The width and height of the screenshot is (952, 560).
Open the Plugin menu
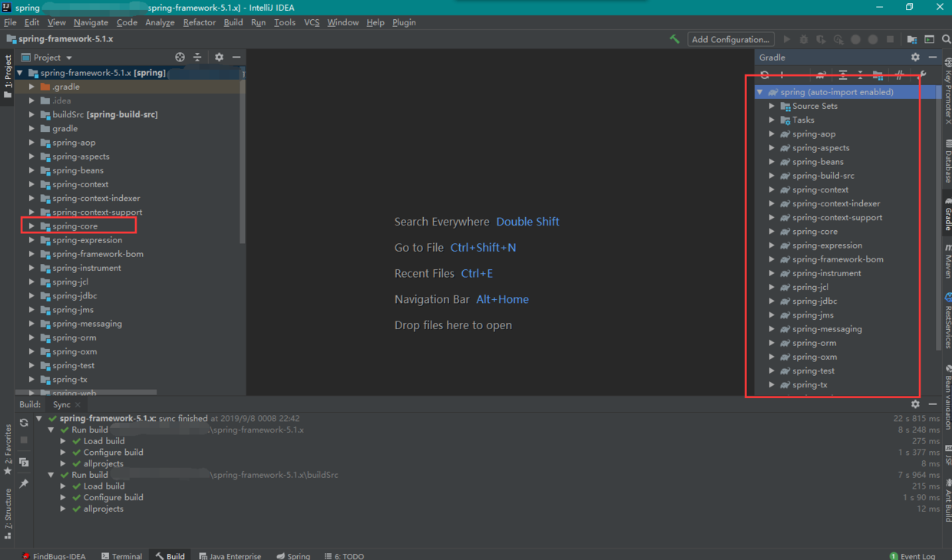pos(404,22)
